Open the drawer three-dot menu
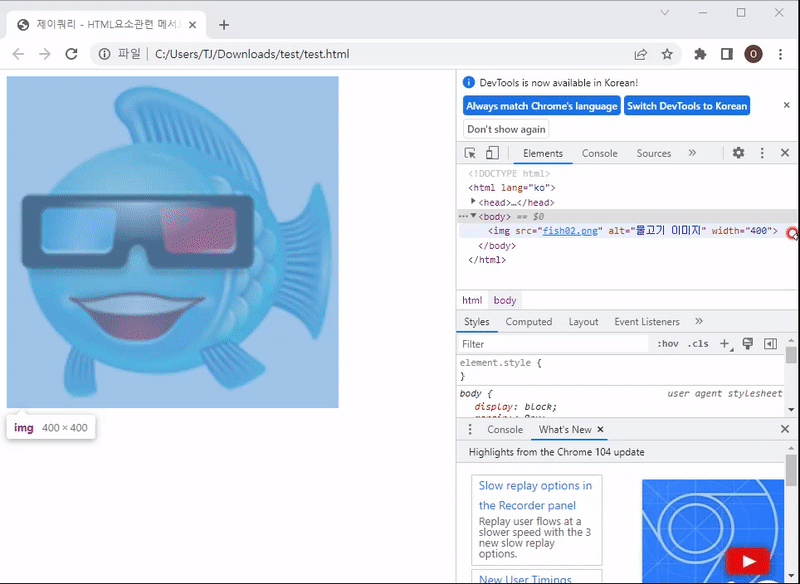The image size is (800, 584). point(470,429)
